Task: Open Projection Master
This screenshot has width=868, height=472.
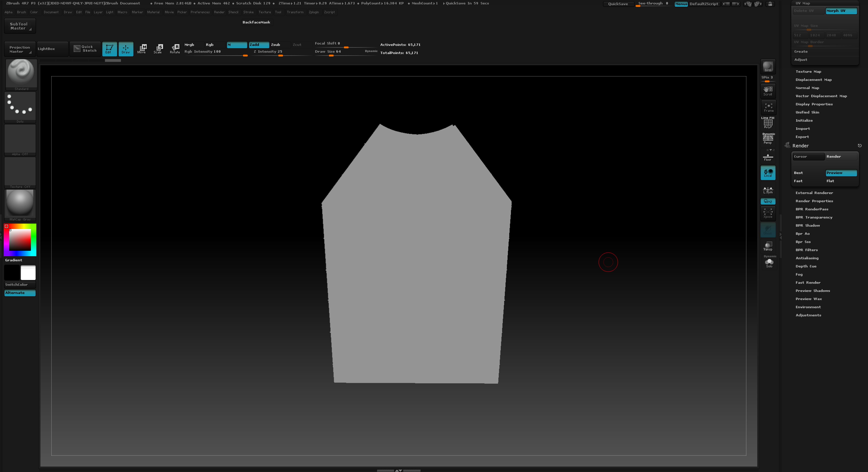Action: 20,49
